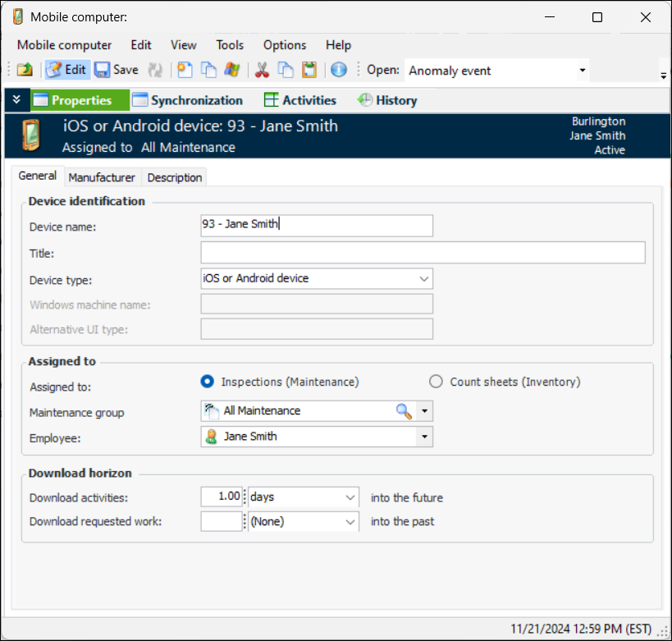The image size is (672, 641).
Task: Click the magnifier icon in Maintenance group
Action: point(404,410)
